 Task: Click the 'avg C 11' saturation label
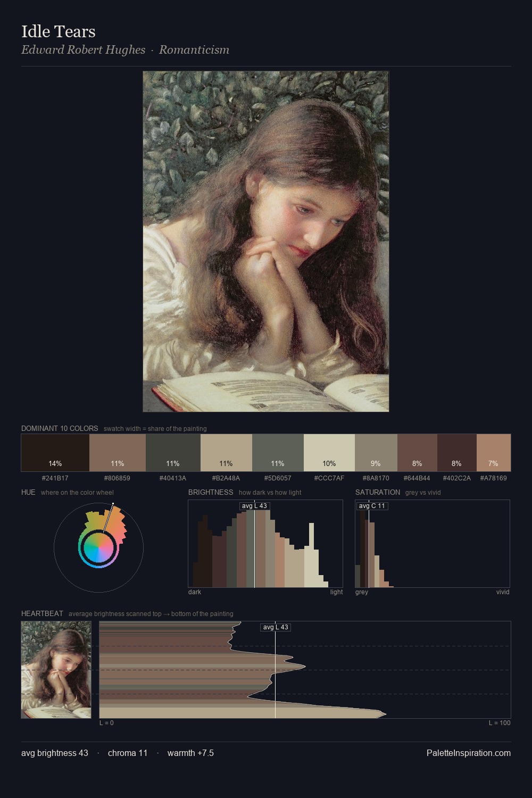click(x=372, y=506)
